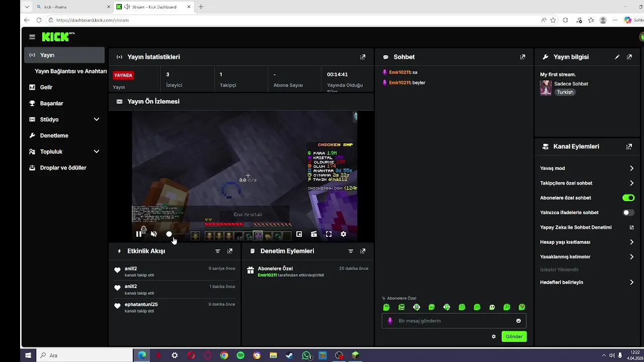
Task: Pop out the Etkinlik Akışı panel
Action: click(x=230, y=251)
